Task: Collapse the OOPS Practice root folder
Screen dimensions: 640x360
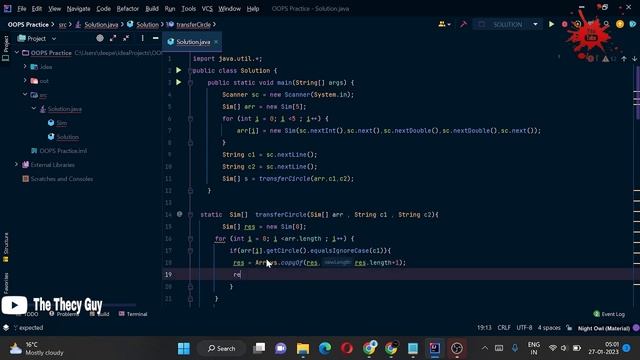Action: [17, 53]
